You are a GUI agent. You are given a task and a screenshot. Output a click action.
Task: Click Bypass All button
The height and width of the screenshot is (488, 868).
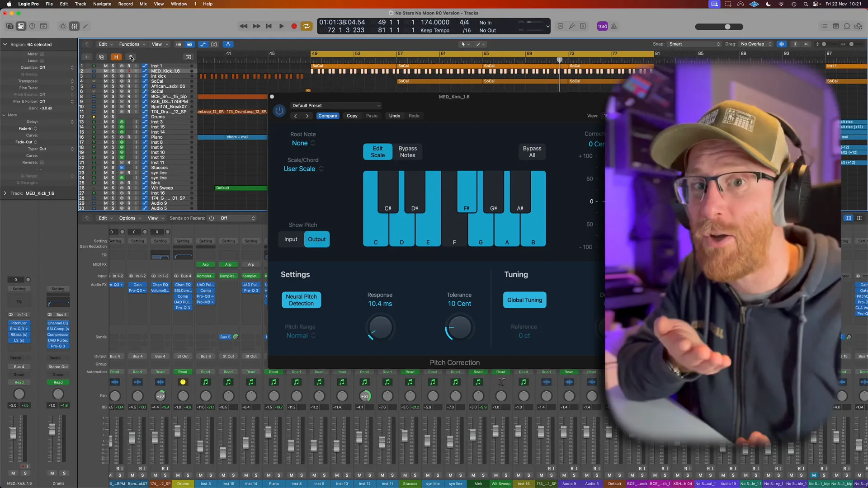(532, 152)
